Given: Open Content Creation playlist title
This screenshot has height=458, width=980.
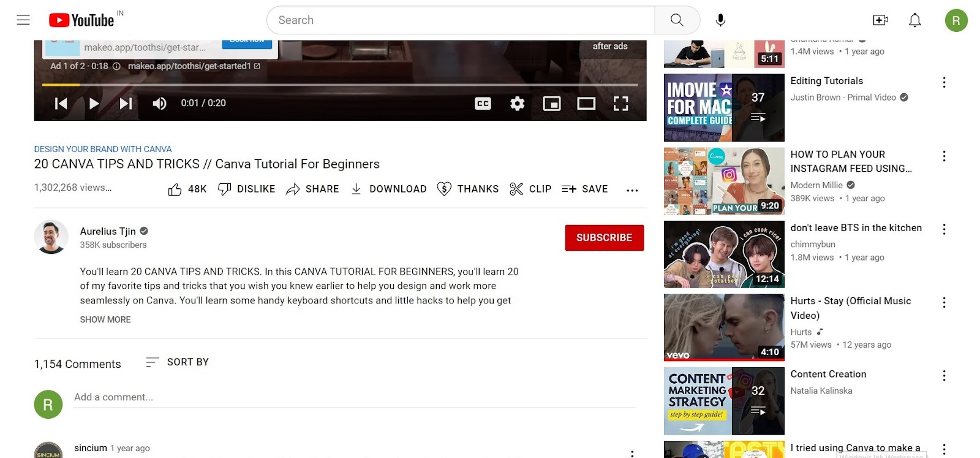Looking at the screenshot, I should pyautogui.click(x=829, y=375).
